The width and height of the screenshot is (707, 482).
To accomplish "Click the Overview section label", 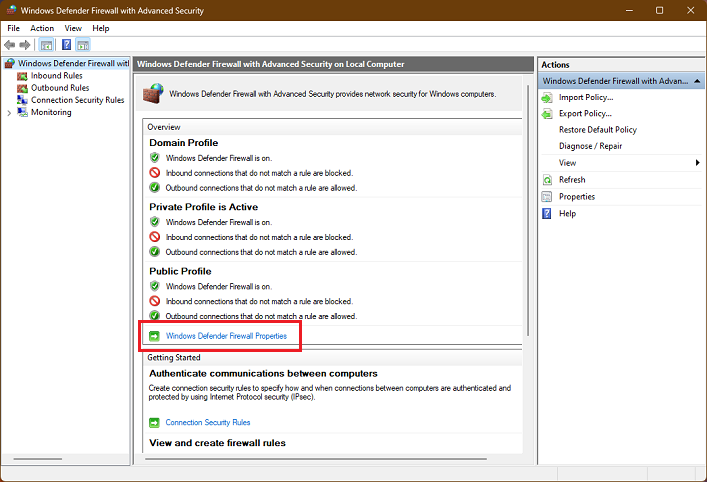I will (x=164, y=127).
